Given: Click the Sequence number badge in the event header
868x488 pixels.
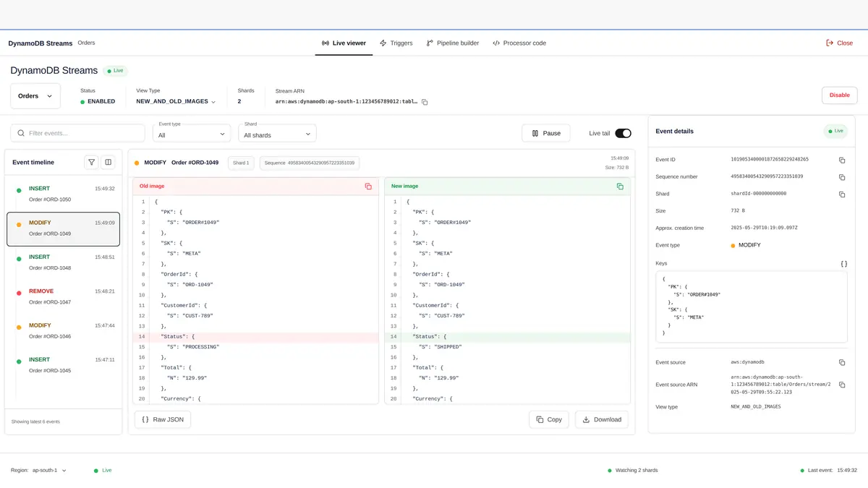Looking at the screenshot, I should (x=310, y=163).
